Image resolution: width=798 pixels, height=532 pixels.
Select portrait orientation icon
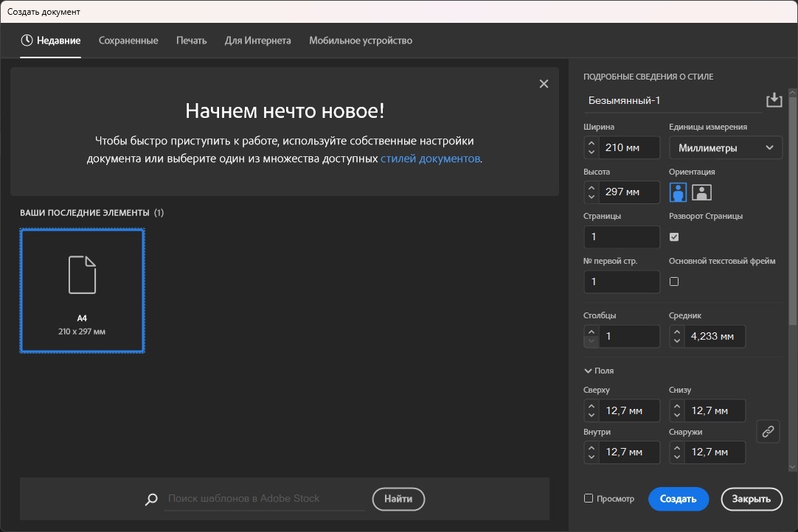(x=678, y=192)
